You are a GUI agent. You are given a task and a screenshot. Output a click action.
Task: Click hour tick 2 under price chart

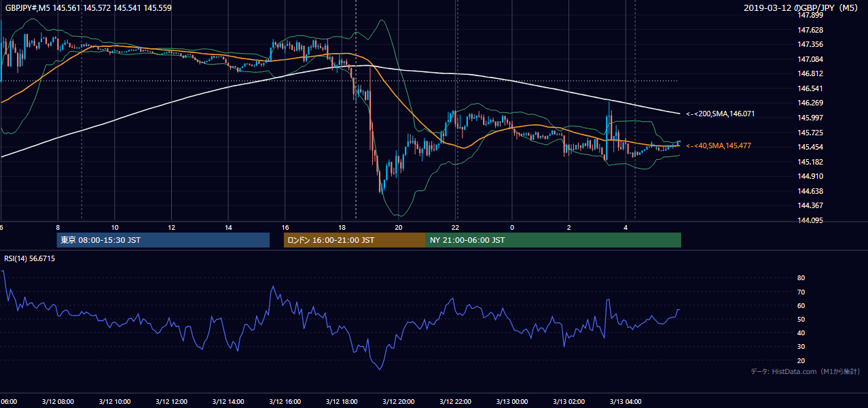(x=569, y=228)
